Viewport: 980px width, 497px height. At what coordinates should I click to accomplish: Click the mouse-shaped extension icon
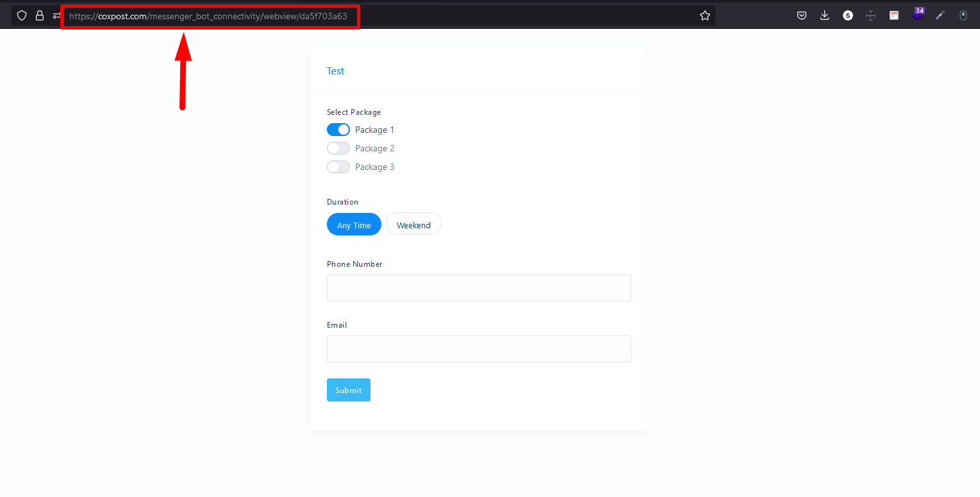click(963, 15)
